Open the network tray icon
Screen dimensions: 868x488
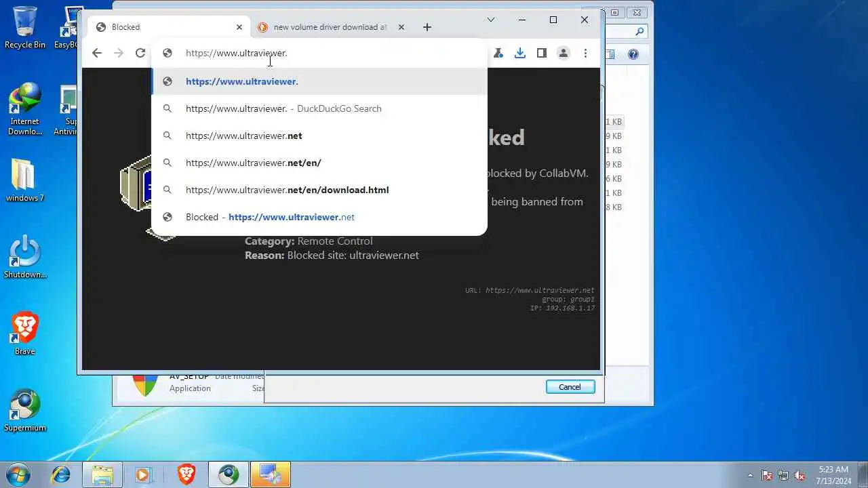[x=783, y=475]
